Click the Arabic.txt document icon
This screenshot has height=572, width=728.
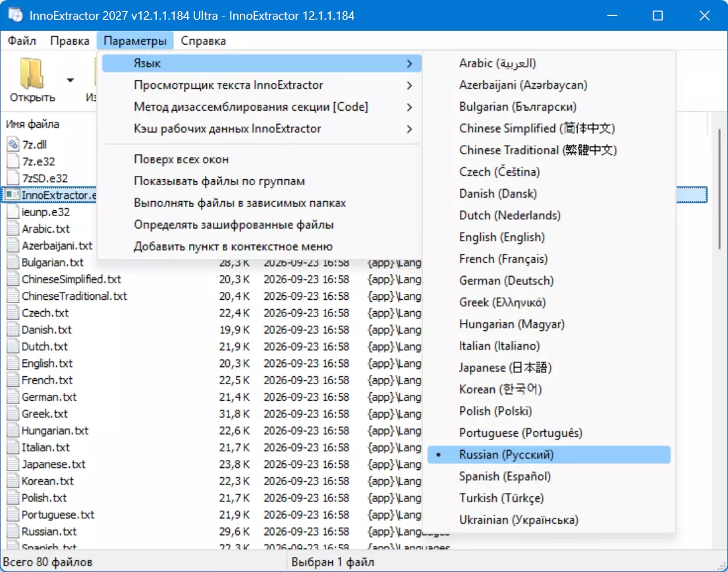(x=13, y=229)
